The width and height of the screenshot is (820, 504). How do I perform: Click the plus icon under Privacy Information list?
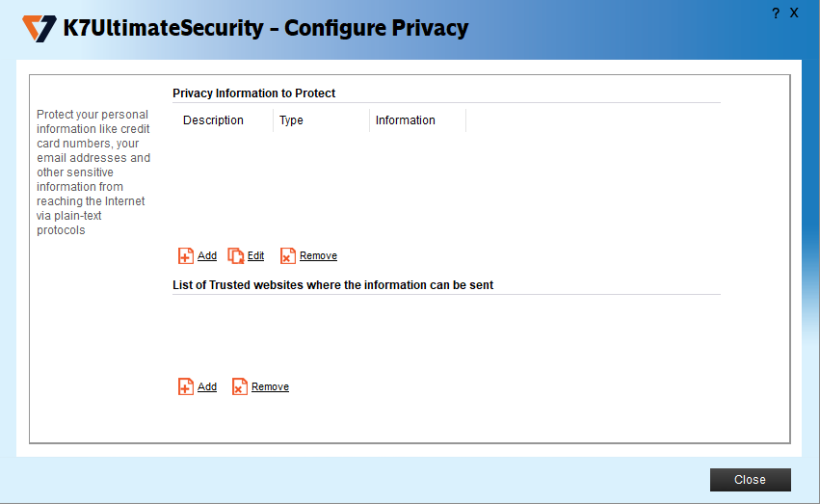click(x=186, y=256)
